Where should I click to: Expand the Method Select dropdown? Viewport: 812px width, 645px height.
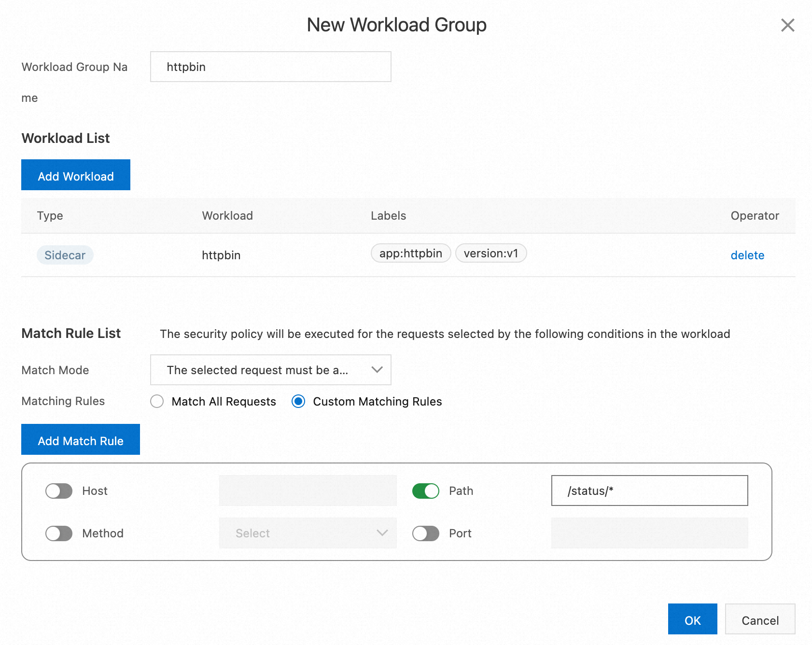(308, 533)
